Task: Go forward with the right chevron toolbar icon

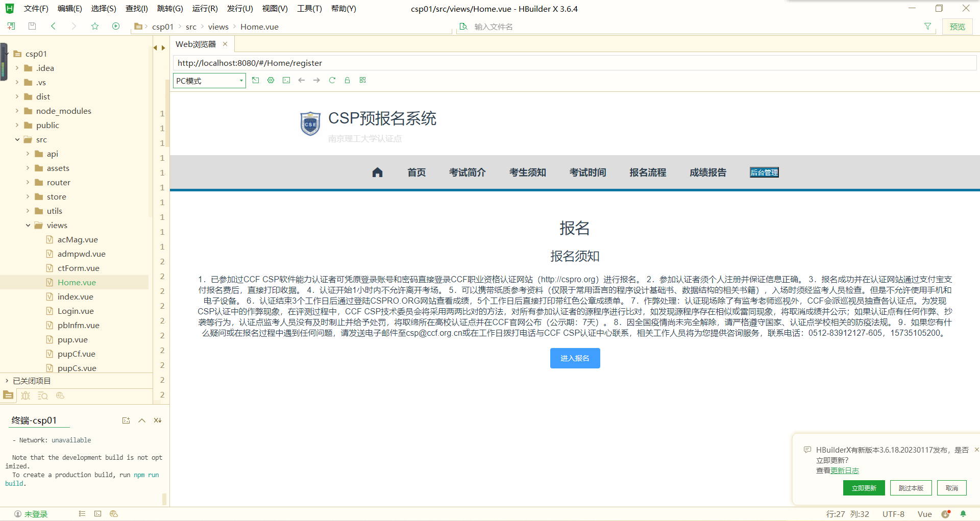Action: coord(74,26)
